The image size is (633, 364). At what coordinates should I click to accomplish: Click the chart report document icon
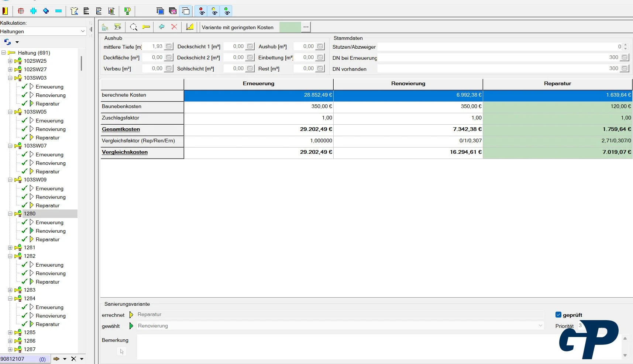coord(111,11)
